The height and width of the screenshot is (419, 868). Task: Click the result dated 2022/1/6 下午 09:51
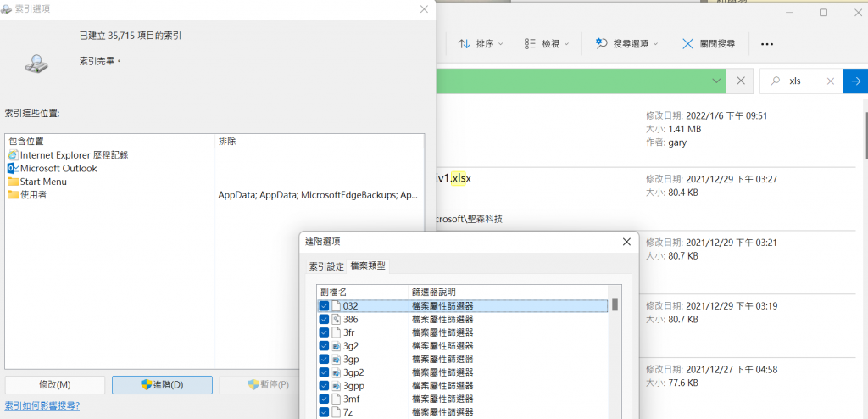click(647, 136)
